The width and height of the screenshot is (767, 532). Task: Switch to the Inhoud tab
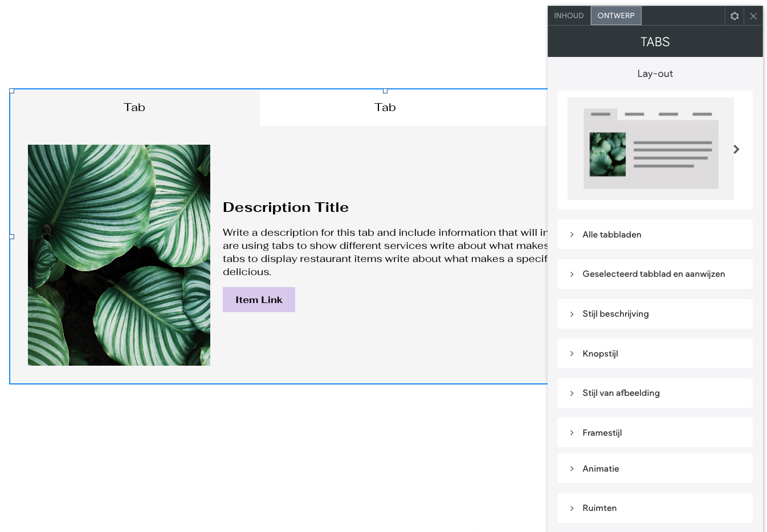tap(569, 16)
